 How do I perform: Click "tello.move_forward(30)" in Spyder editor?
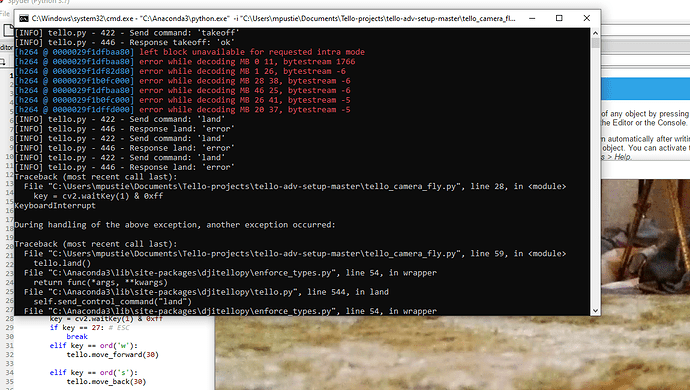113,355
